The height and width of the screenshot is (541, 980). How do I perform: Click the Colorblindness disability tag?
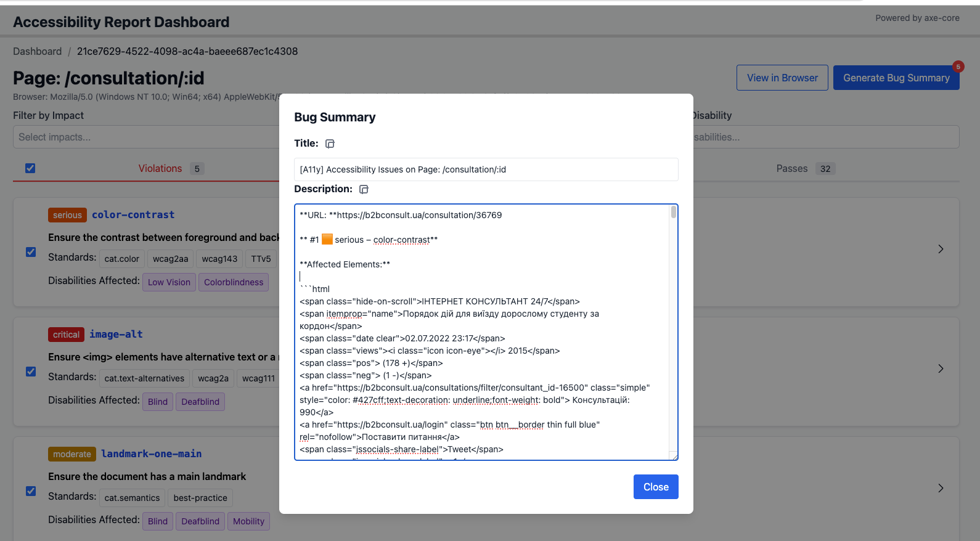pos(234,282)
